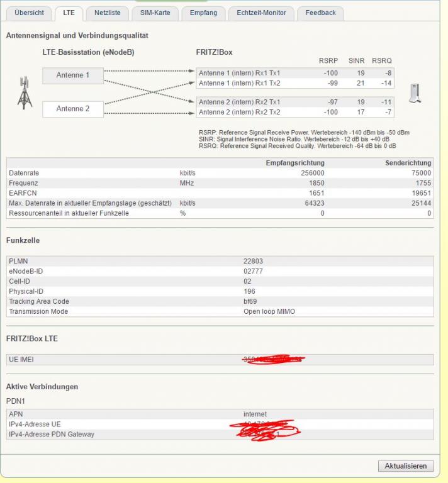Click the RSRQ column header
Screen dimensions: 448x483
point(382,61)
